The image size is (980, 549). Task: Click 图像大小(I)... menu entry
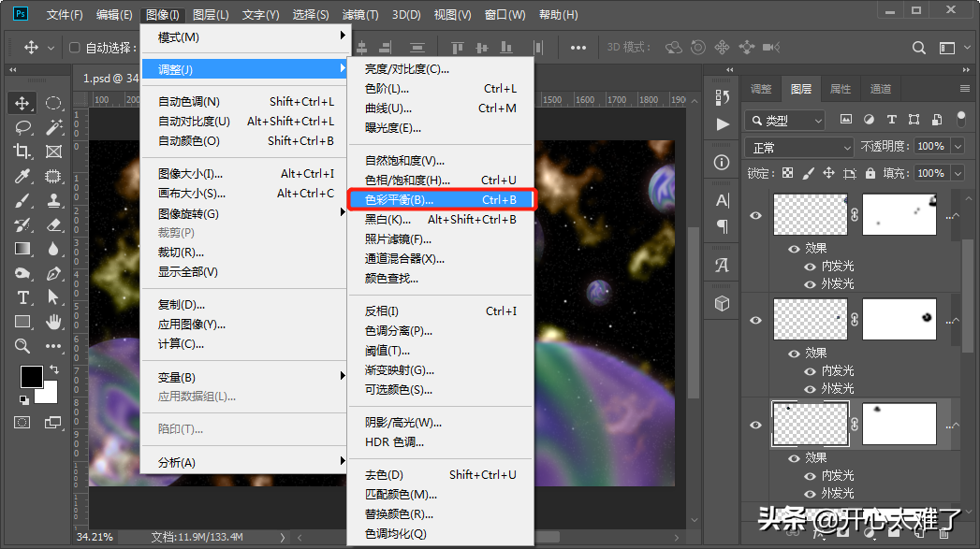(190, 174)
